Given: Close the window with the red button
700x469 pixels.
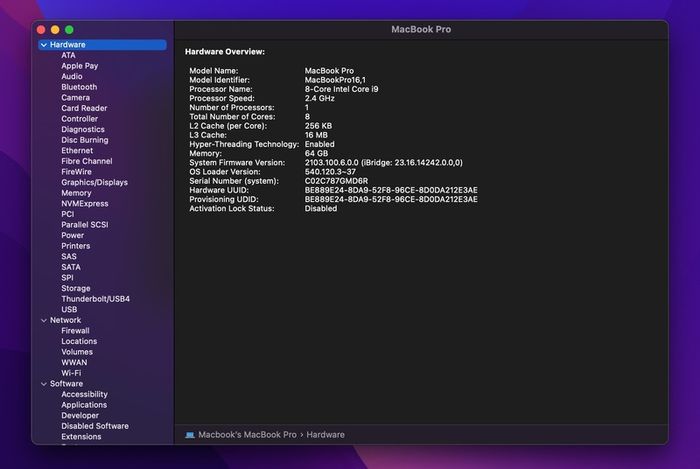Looking at the screenshot, I should (x=41, y=30).
